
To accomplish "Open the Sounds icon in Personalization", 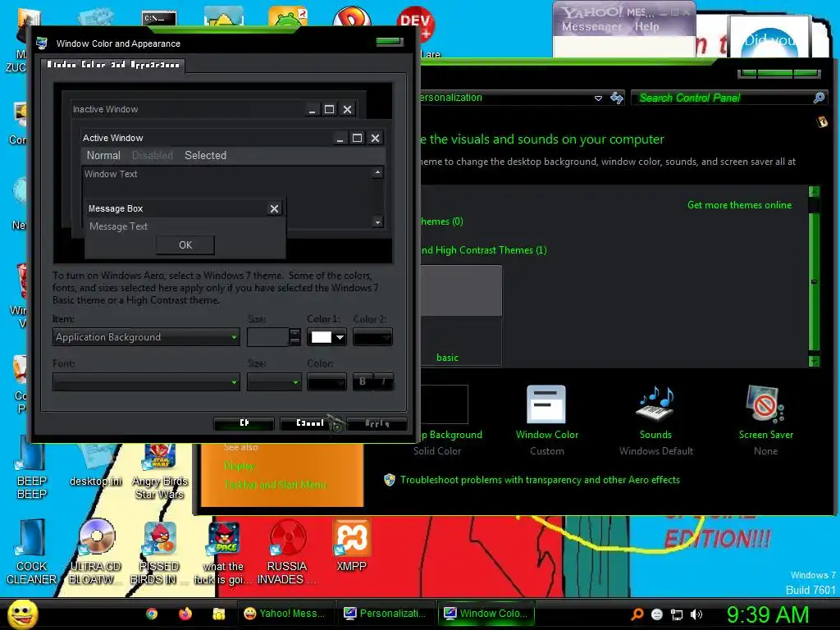I will pyautogui.click(x=655, y=404).
